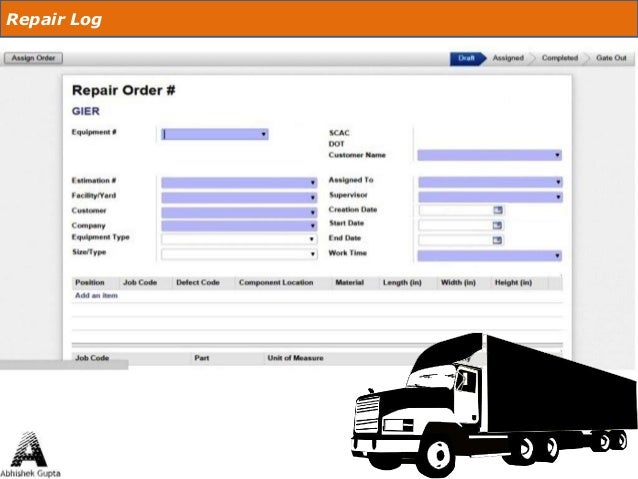Open the End Date calendar picker
Screen dimensions: 638x479
(497, 240)
